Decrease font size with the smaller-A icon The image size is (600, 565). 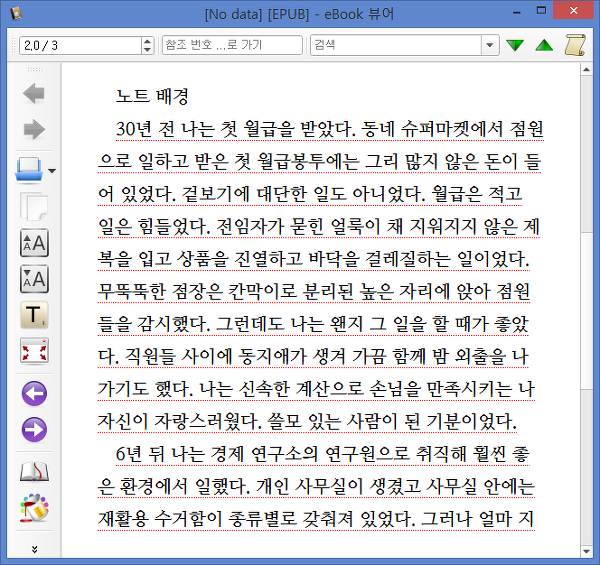[x=34, y=279]
